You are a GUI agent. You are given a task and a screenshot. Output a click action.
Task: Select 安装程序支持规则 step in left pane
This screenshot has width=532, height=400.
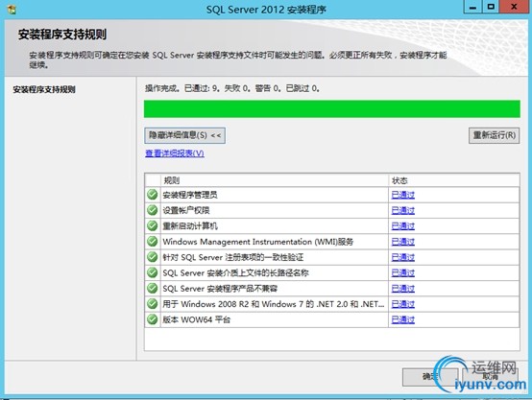click(x=44, y=90)
